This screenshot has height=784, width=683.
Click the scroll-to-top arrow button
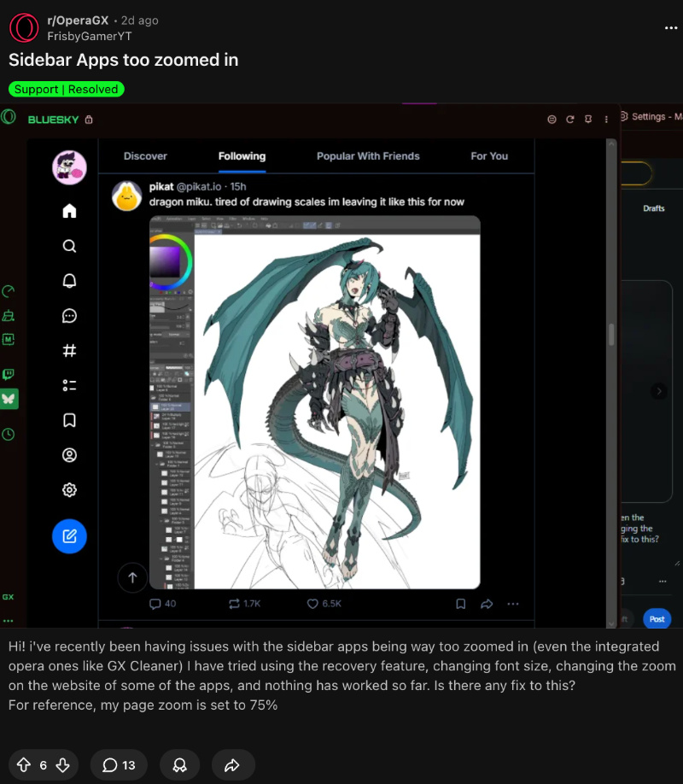[x=132, y=578]
